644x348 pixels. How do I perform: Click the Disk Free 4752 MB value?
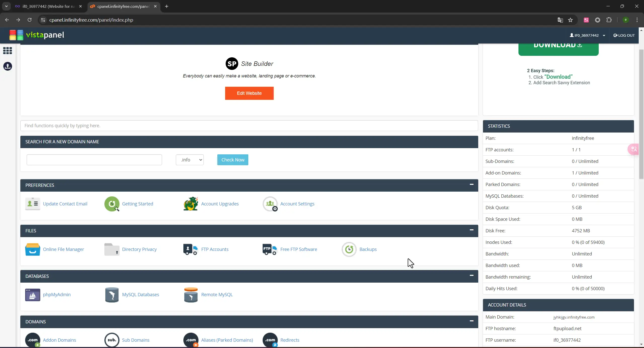coord(581,231)
